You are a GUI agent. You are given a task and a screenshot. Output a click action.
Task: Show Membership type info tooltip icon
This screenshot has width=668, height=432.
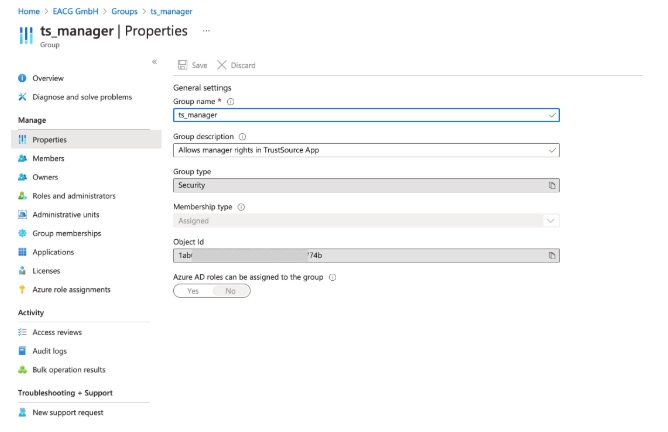click(x=241, y=207)
